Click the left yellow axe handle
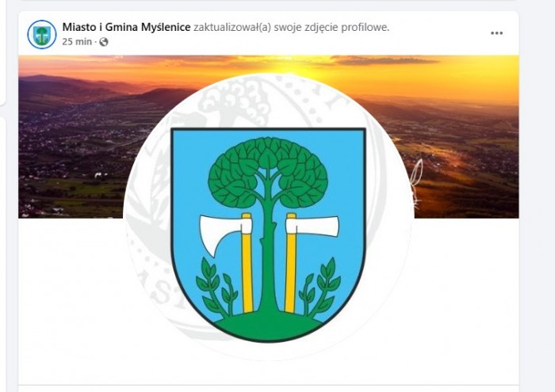This screenshot has height=392, width=555. (247, 262)
